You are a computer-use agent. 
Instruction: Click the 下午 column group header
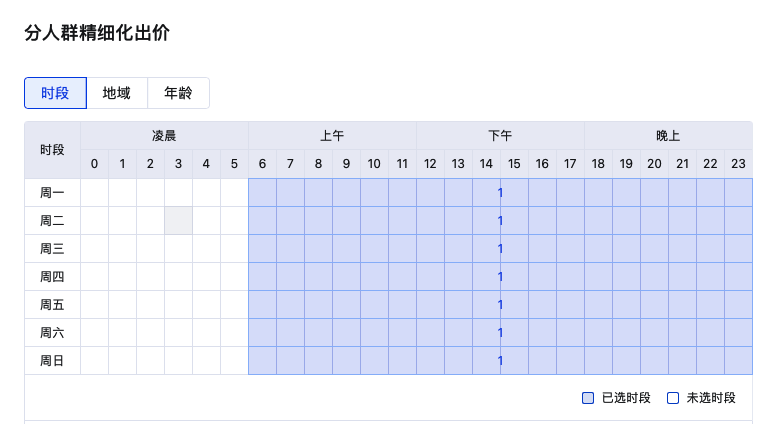click(x=500, y=136)
